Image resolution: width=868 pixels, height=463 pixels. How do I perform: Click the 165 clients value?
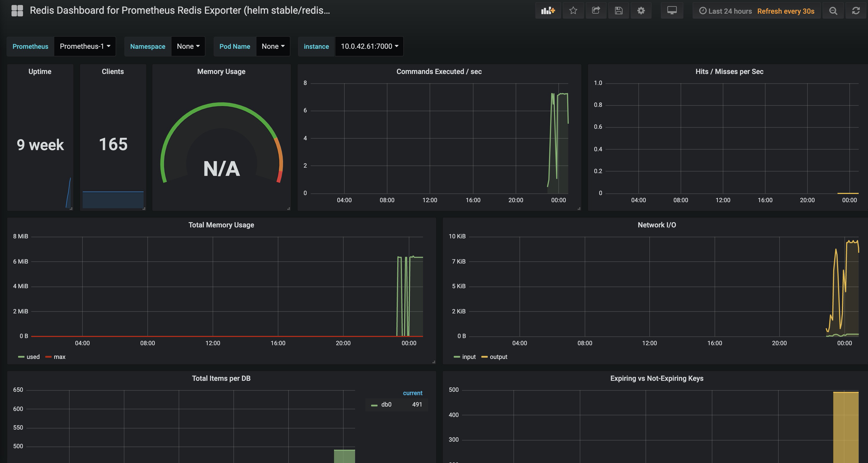(113, 144)
